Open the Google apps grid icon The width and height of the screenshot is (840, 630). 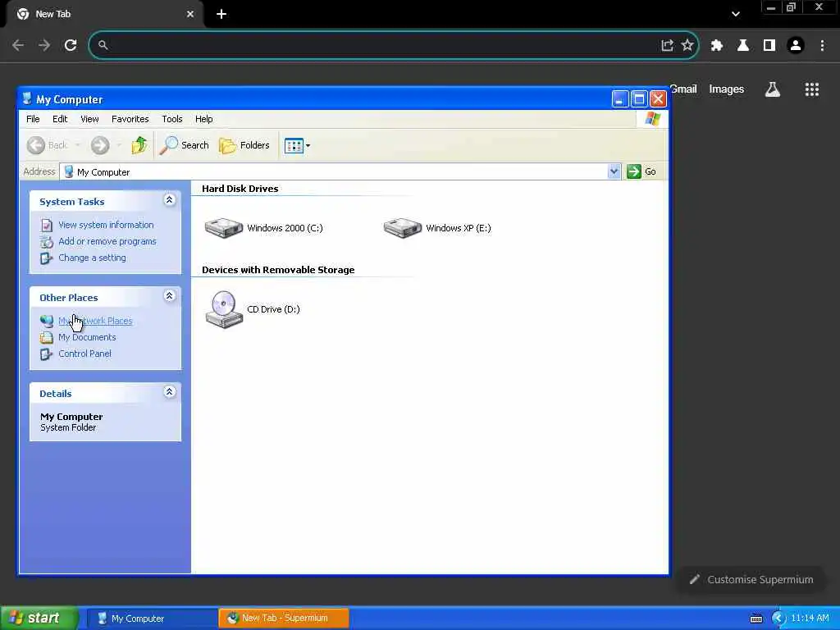tap(811, 89)
